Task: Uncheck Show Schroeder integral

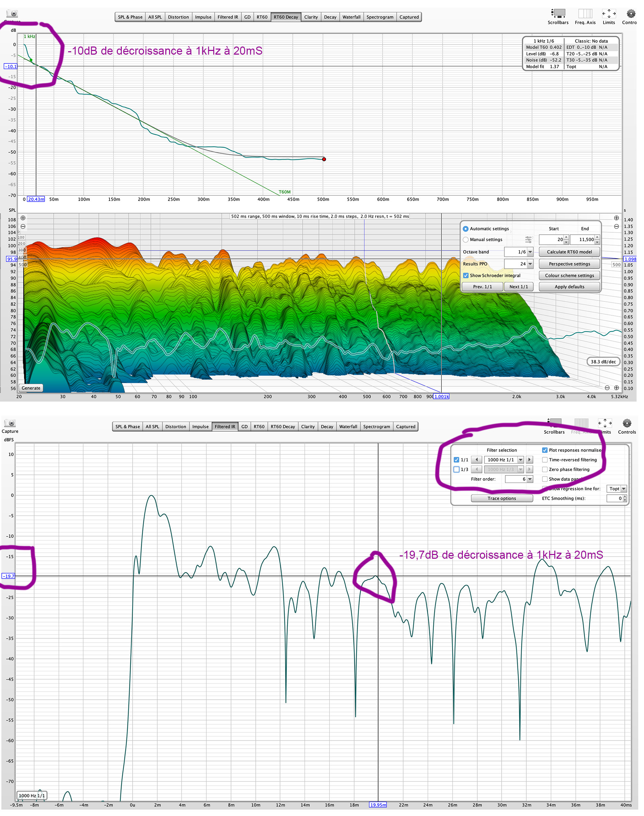Action: [x=466, y=275]
